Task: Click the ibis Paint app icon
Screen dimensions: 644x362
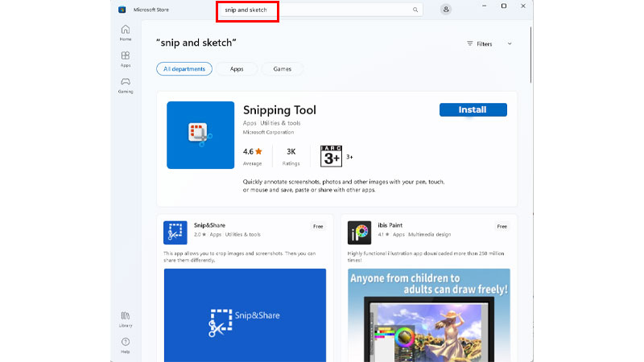Action: tap(359, 232)
